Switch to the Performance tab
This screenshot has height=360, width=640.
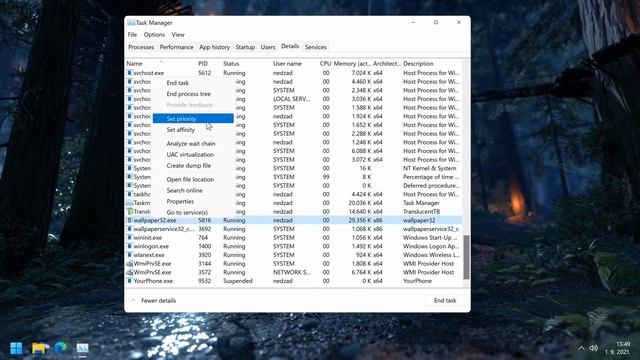click(x=176, y=47)
